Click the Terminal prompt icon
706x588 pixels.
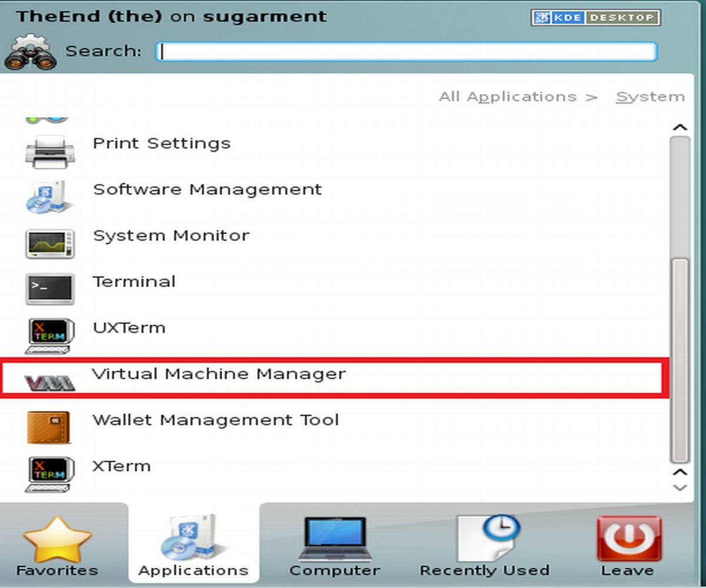tap(50, 289)
